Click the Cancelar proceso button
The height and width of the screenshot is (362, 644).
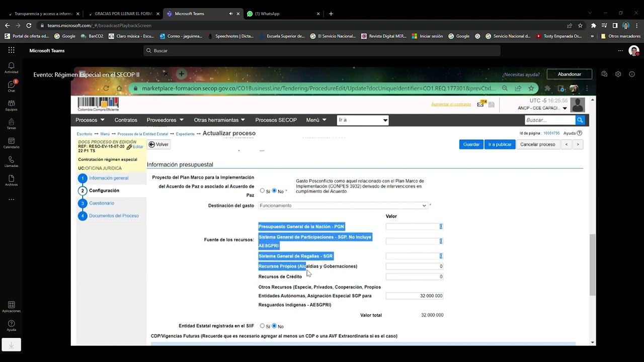pos(538,144)
